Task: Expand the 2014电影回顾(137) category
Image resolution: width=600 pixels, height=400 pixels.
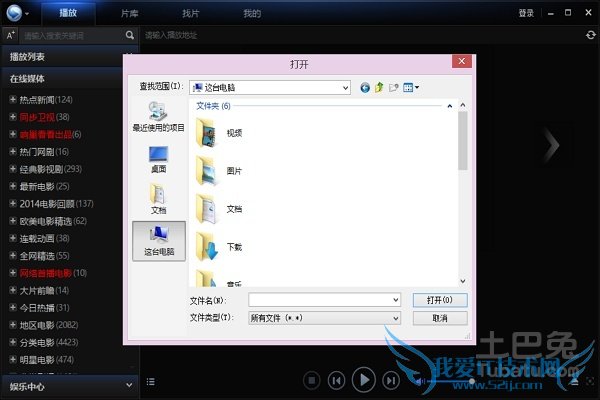Action: point(13,203)
